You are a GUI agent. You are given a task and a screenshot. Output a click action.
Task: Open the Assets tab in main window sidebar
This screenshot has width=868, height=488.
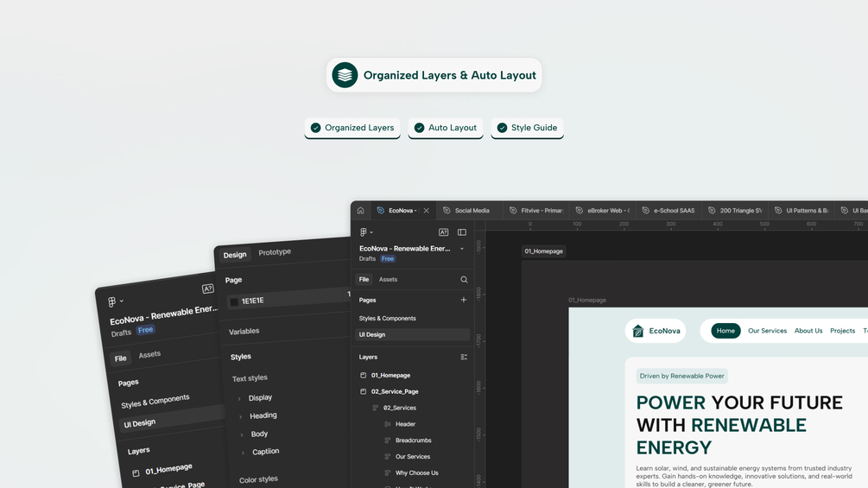pos(388,279)
